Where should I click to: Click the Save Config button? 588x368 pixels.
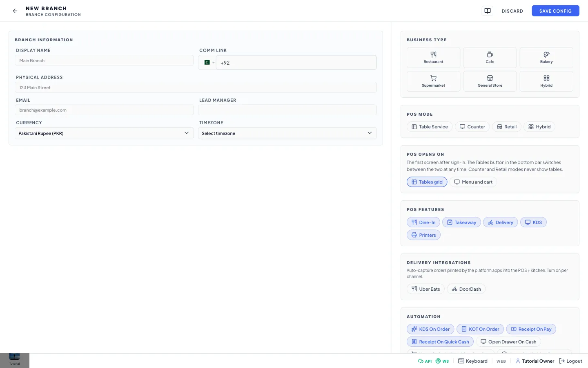coord(555,11)
